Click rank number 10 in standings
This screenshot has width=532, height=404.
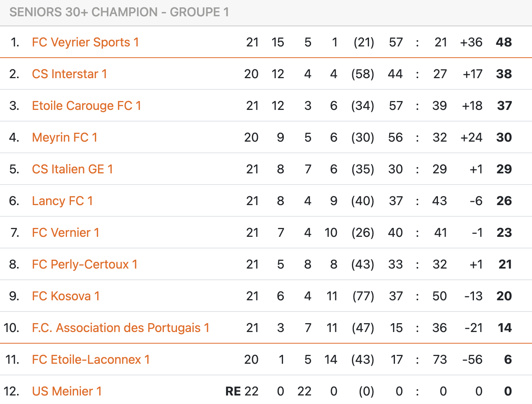11,328
